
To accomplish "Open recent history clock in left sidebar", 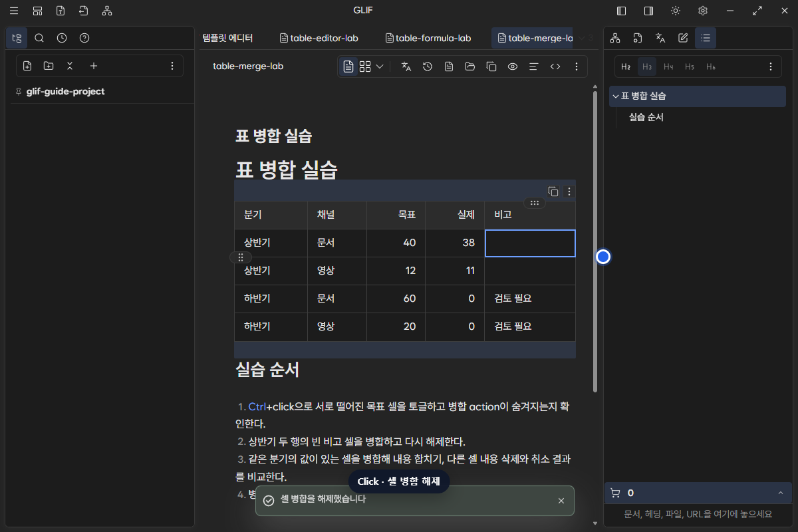I will (x=62, y=38).
